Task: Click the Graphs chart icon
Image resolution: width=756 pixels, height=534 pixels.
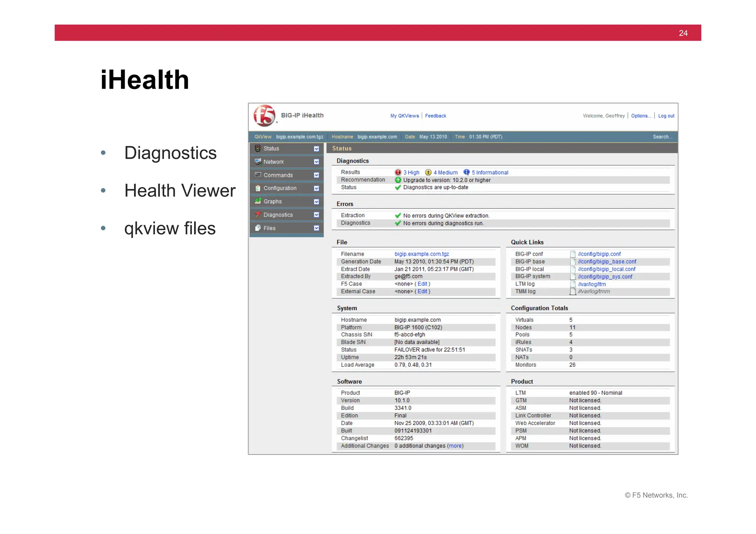Action: (258, 201)
